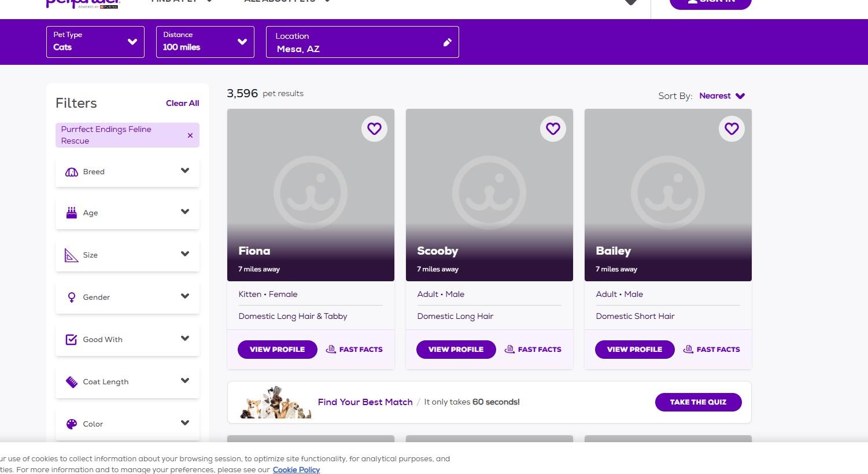The width and height of the screenshot is (868, 474).
Task: Toggle the heart on Scooby's card
Action: tap(553, 128)
